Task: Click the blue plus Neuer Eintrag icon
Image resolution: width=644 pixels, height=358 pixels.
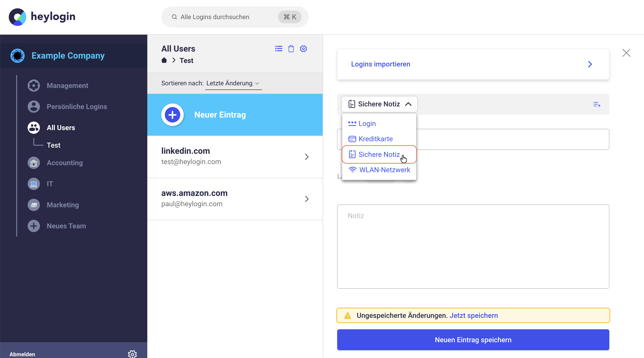Action: pos(173,115)
